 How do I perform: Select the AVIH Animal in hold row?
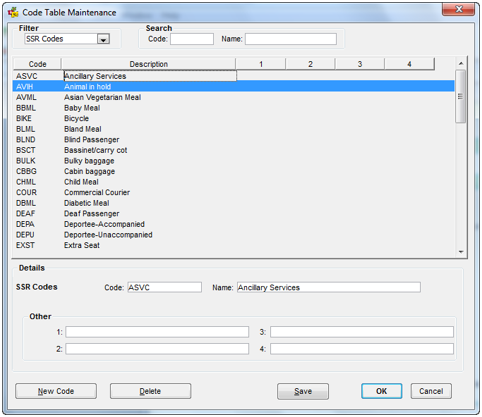234,87
